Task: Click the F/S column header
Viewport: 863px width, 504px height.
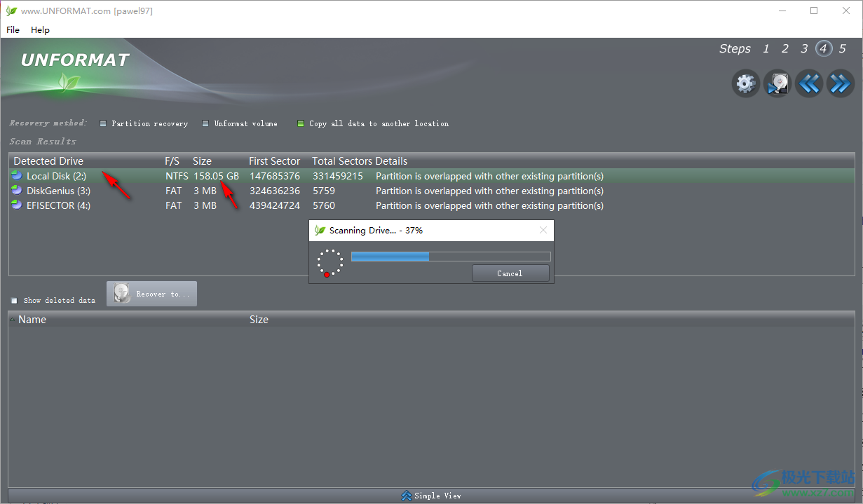Action: click(x=172, y=161)
